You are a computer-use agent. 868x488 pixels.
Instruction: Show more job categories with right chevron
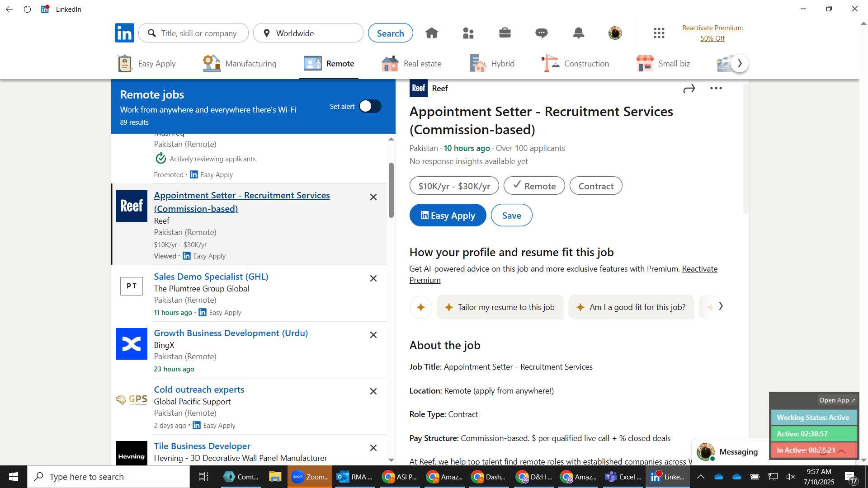click(740, 63)
